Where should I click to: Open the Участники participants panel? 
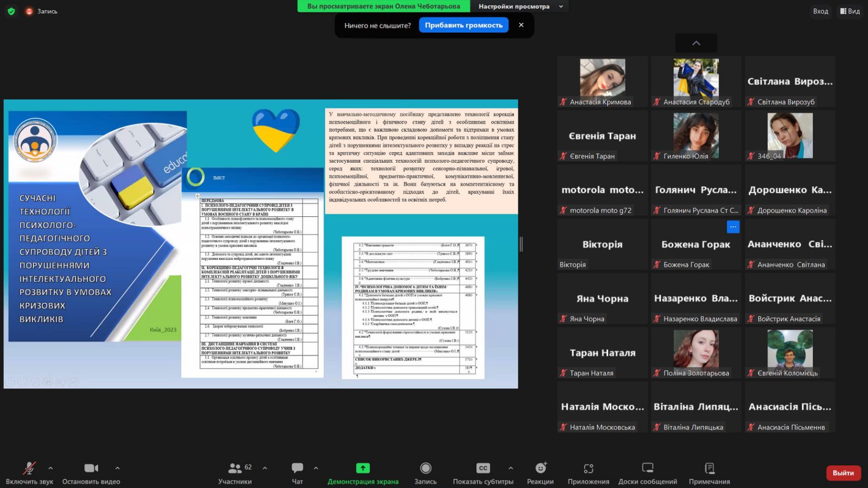tap(235, 473)
